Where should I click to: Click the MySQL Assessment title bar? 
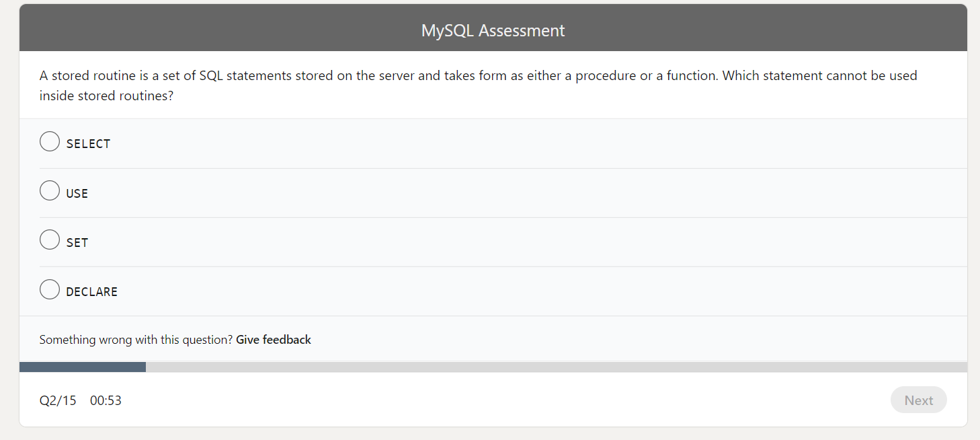click(493, 30)
